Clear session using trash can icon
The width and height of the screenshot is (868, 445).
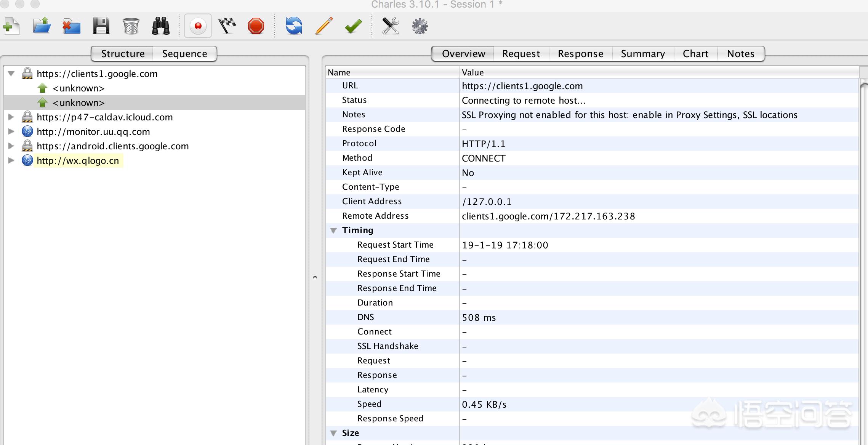[131, 26]
